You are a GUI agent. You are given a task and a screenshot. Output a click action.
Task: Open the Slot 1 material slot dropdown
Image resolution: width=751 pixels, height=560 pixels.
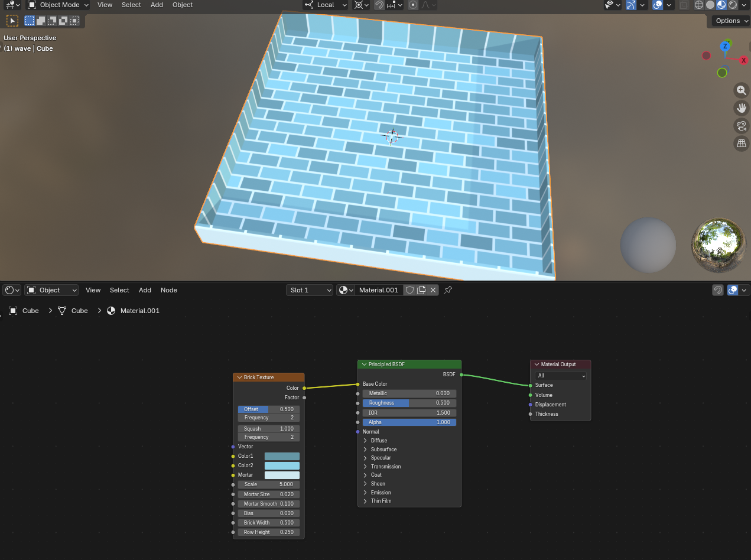310,290
